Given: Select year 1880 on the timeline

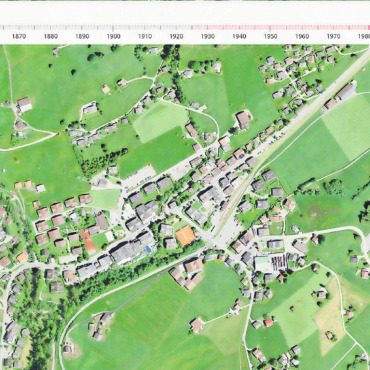Looking at the screenshot, I should click(51, 36).
